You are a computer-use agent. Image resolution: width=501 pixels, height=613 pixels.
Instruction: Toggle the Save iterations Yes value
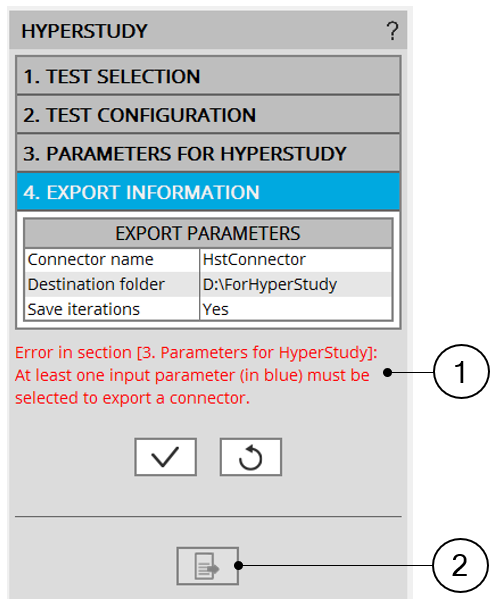(x=295, y=309)
